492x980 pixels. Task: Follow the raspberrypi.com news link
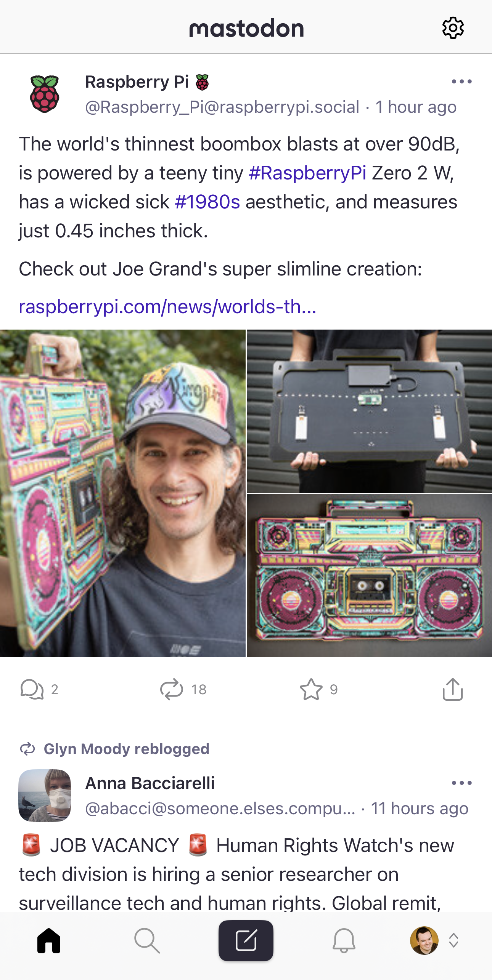pos(167,306)
